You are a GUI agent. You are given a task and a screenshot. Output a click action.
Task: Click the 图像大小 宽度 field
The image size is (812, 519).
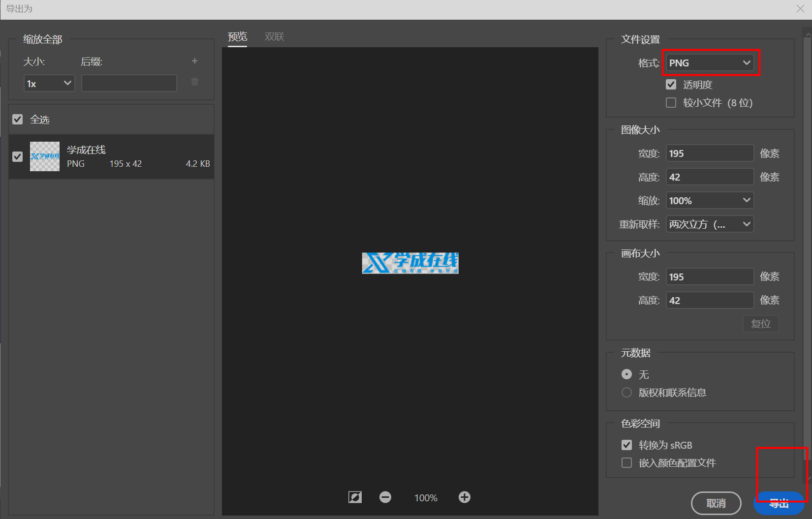pyautogui.click(x=710, y=153)
